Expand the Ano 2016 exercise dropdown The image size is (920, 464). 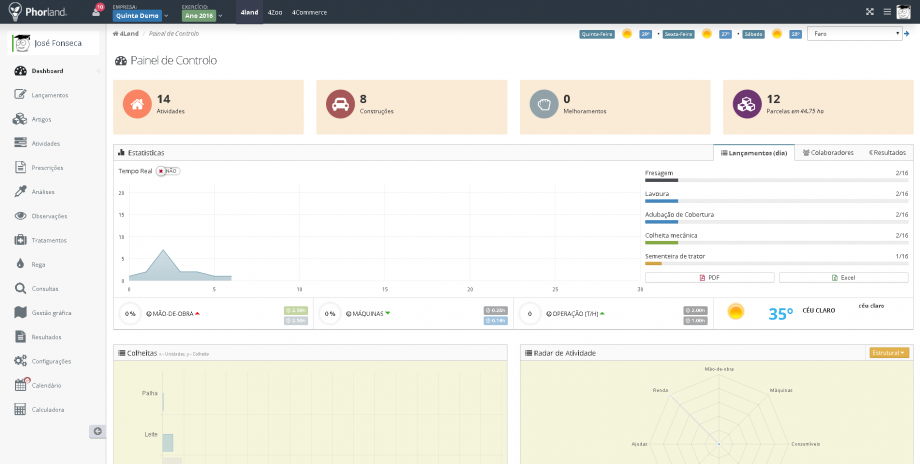(x=202, y=16)
